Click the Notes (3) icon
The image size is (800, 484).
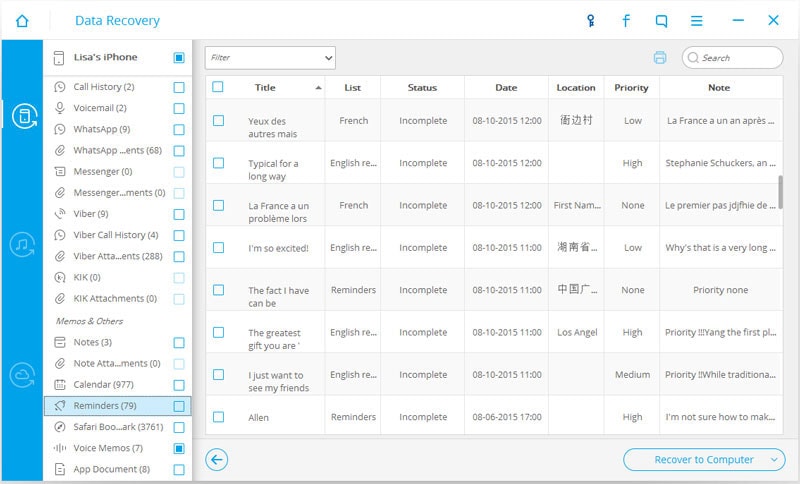[60, 342]
